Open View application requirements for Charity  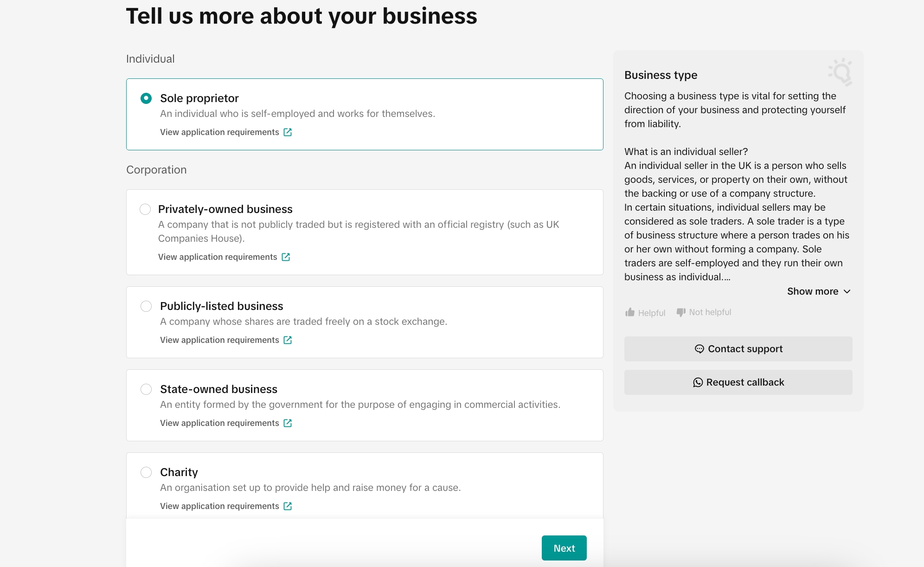[219, 506]
